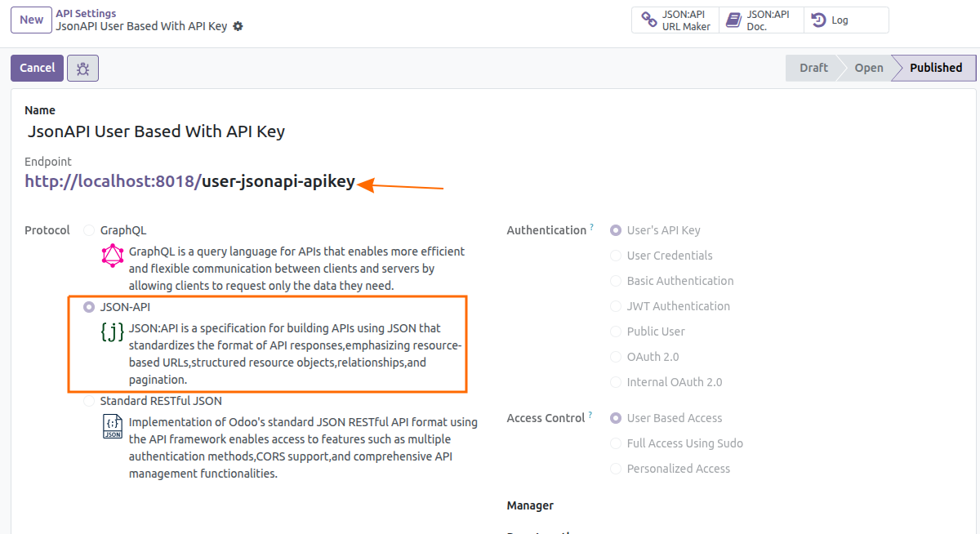Open the gear settings icon beside record title
The image size is (980, 534).
(238, 26)
